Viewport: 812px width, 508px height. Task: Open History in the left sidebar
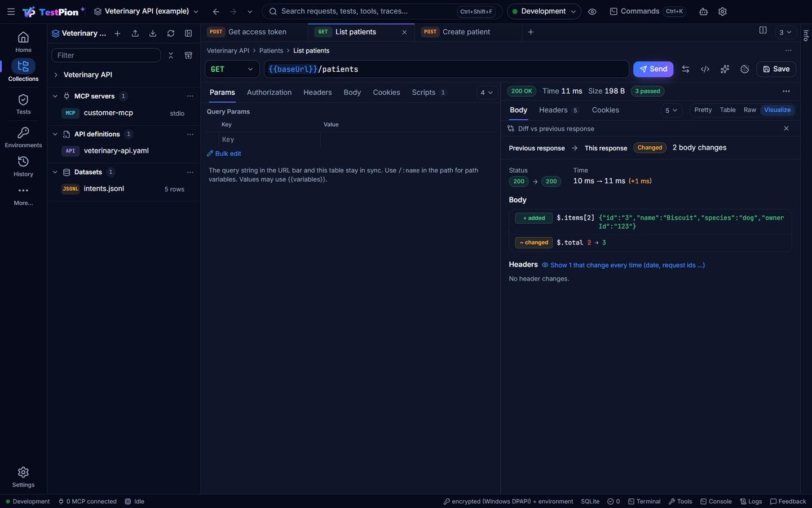pyautogui.click(x=23, y=167)
